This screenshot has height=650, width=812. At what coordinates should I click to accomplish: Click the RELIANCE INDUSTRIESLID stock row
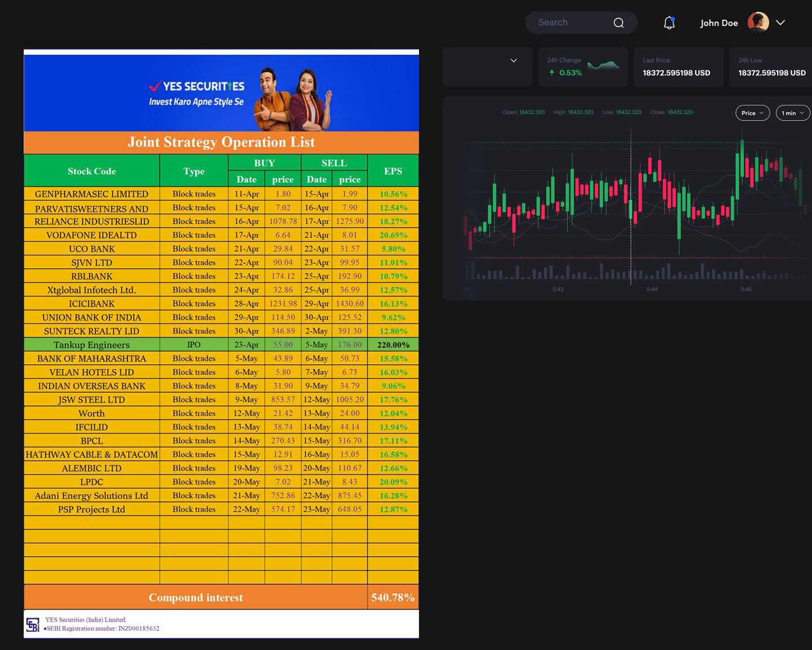click(221, 222)
